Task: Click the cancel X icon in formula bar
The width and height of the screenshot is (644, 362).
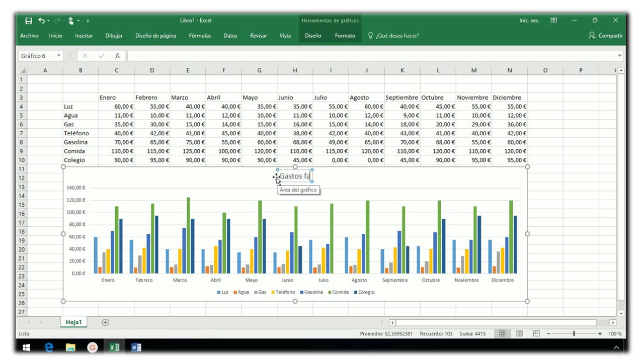Action: pos(85,56)
